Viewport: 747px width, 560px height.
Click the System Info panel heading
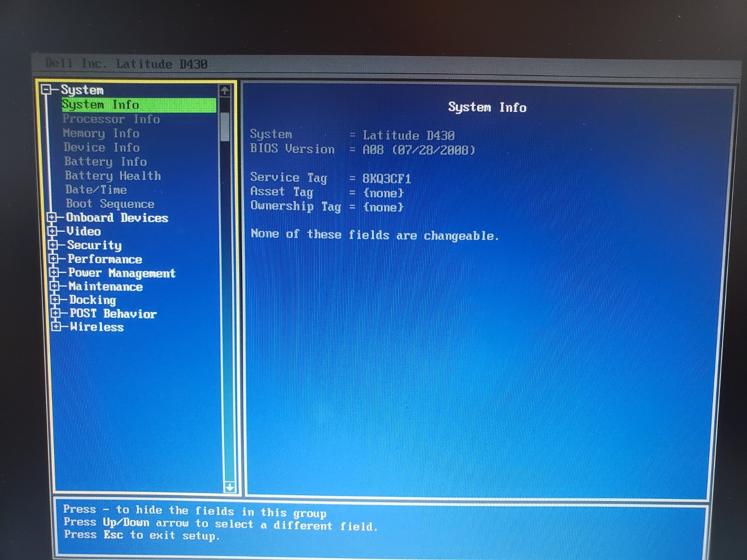coord(487,107)
